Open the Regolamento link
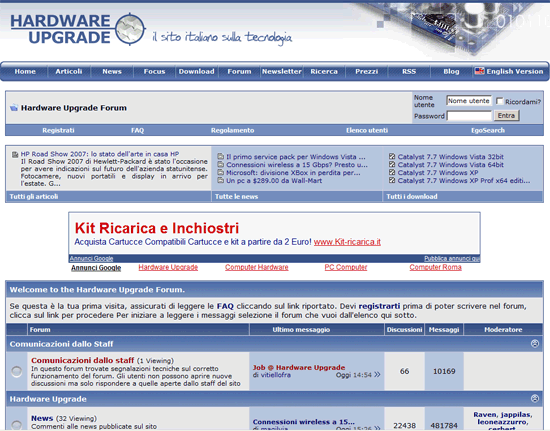The height and width of the screenshot is (431, 550). click(233, 130)
